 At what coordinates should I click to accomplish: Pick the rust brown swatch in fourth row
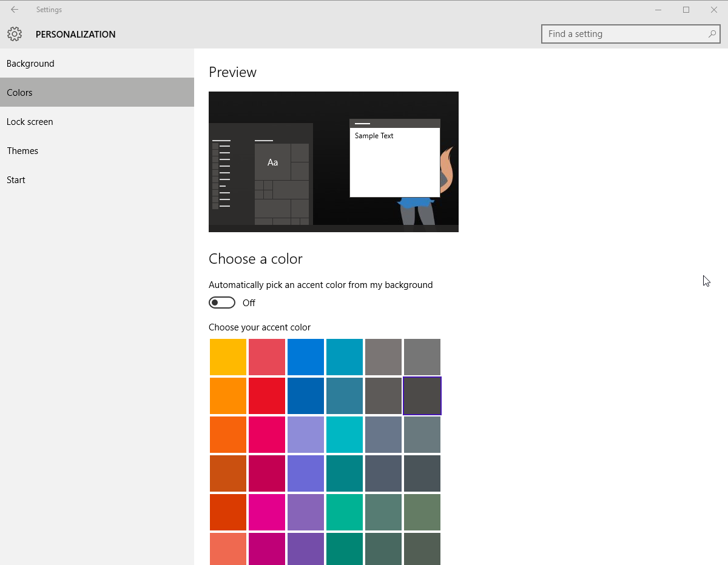228,473
